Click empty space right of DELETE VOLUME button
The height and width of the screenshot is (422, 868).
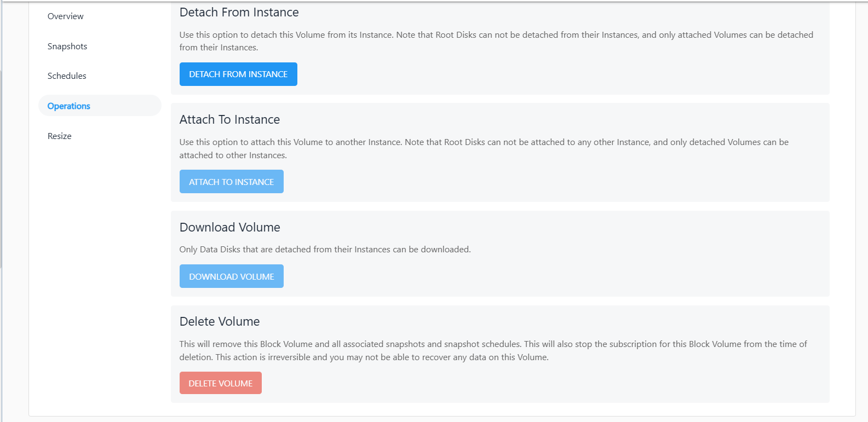493,383
